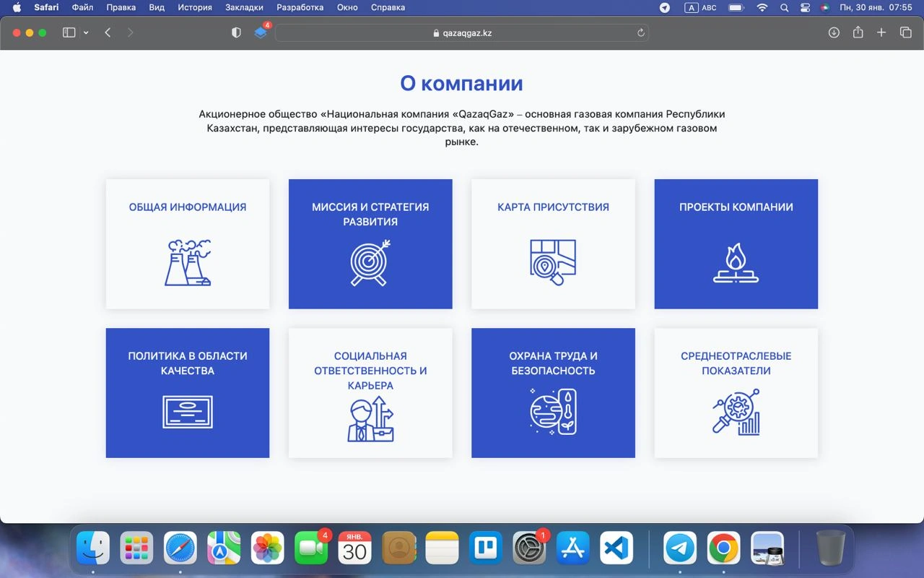924x578 pixels.
Task: Expand the sidebar tab group dropdown arrow
Action: click(x=86, y=33)
